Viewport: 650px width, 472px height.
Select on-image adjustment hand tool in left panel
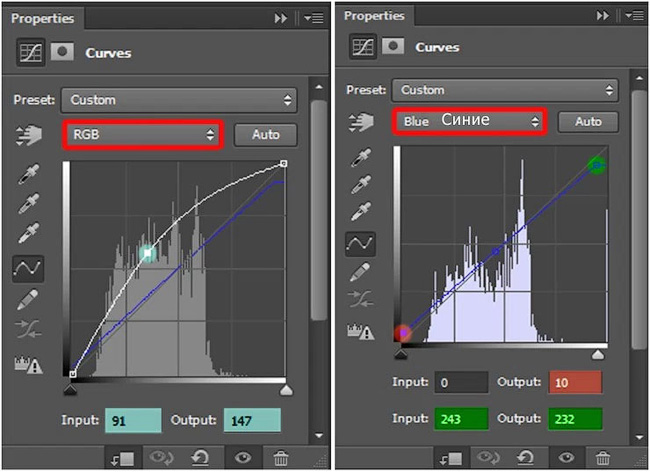click(x=29, y=136)
